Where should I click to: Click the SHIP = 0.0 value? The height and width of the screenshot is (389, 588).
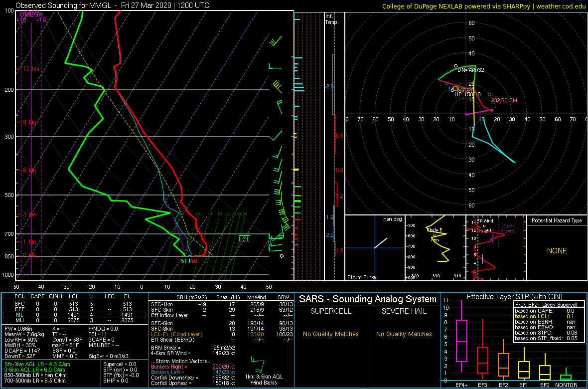(x=116, y=381)
